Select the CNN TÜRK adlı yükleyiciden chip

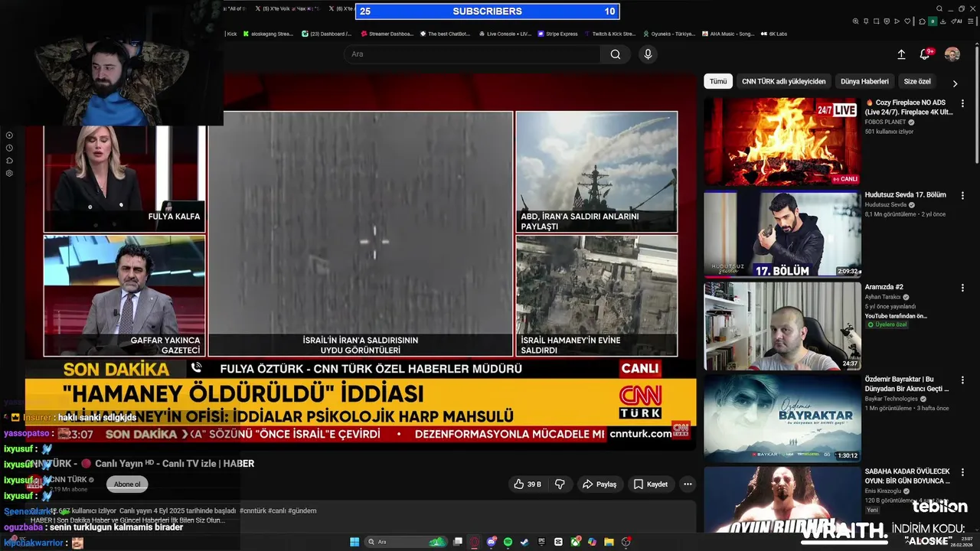click(784, 81)
